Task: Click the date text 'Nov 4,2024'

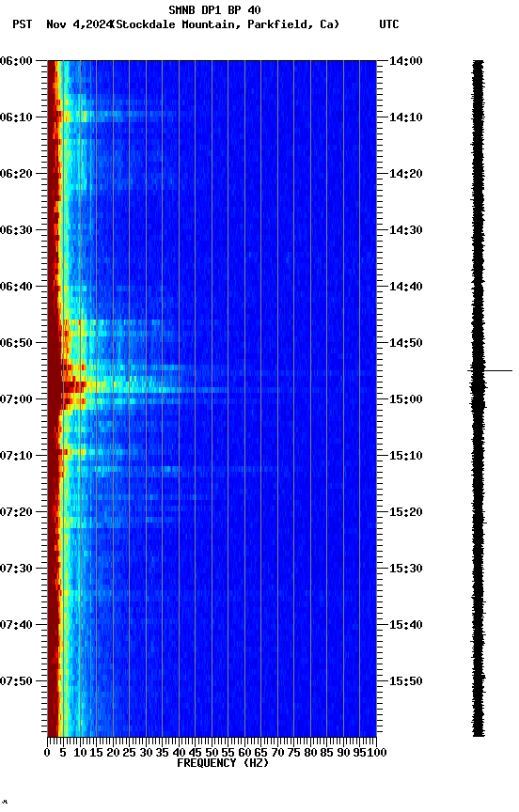Action: coord(79,24)
